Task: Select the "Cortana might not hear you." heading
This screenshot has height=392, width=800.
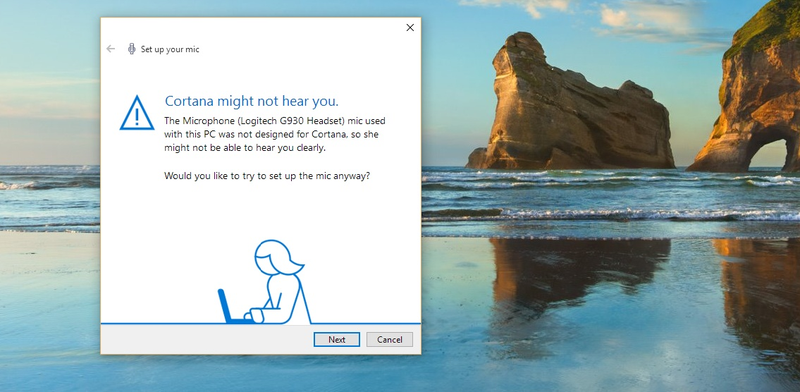Action: (252, 101)
